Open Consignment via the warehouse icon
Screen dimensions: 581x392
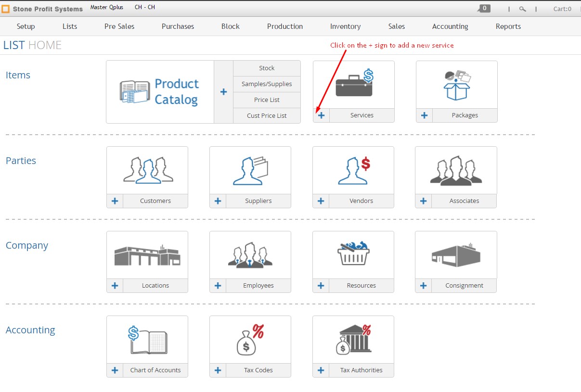click(455, 254)
